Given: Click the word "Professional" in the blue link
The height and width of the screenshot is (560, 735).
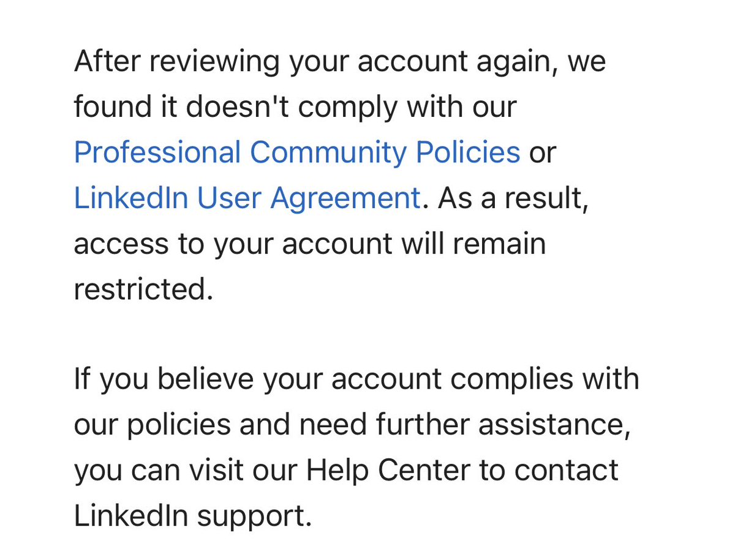Looking at the screenshot, I should (157, 153).
